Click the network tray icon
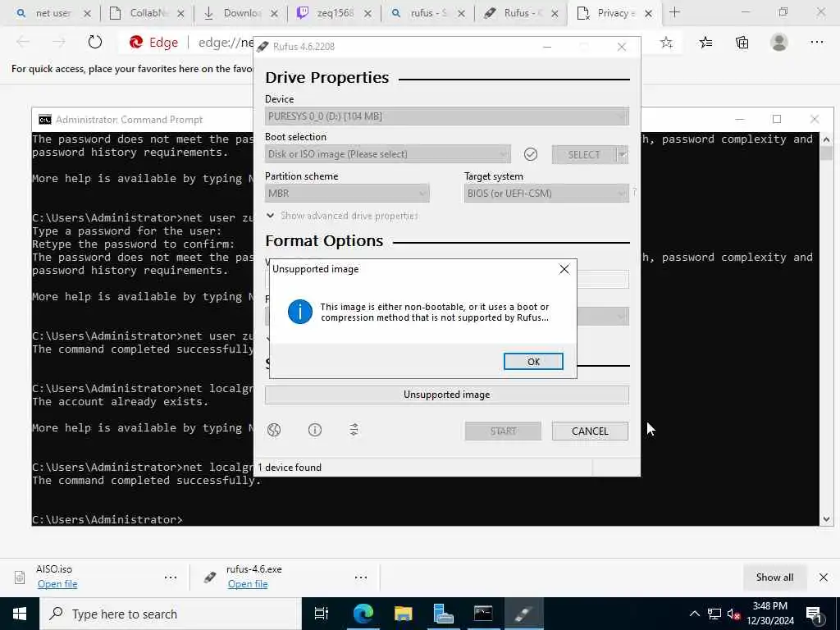The image size is (840, 630). point(714,614)
